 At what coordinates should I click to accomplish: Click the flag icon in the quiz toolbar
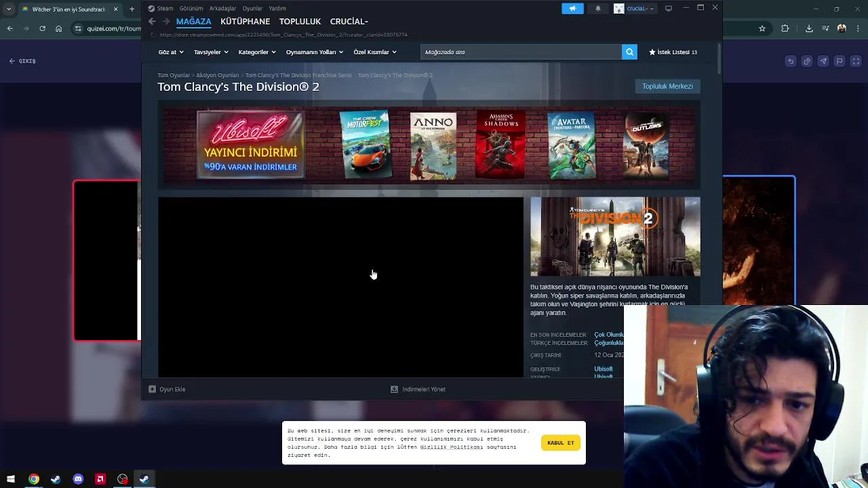click(x=840, y=61)
